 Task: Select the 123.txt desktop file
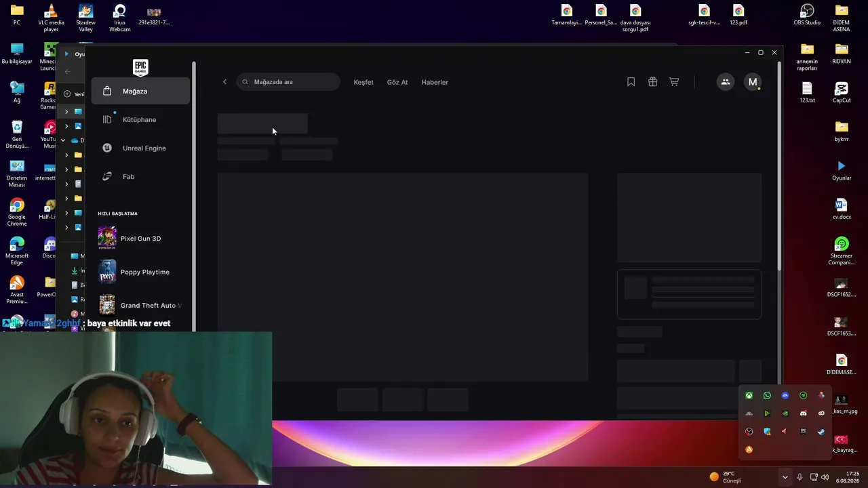click(x=807, y=92)
